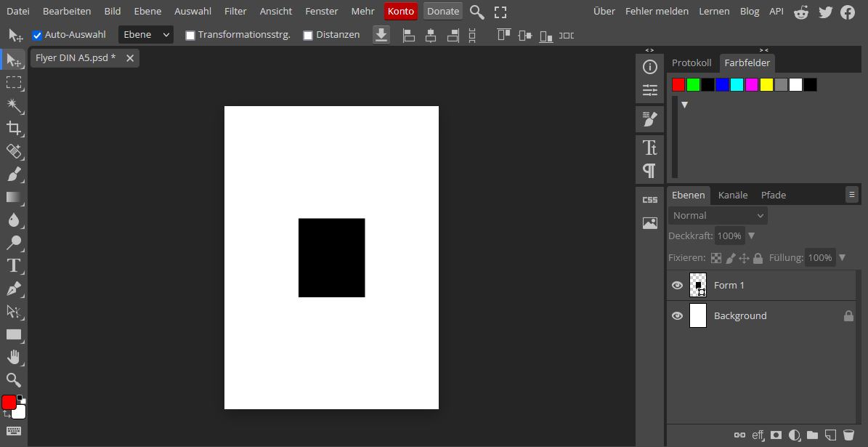Open the Normal blend mode dropdown
The width and height of the screenshot is (868, 447).
pos(718,215)
